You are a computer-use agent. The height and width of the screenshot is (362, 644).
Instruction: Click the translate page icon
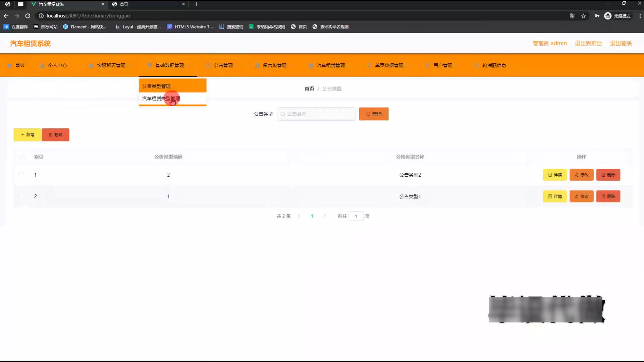tap(573, 16)
